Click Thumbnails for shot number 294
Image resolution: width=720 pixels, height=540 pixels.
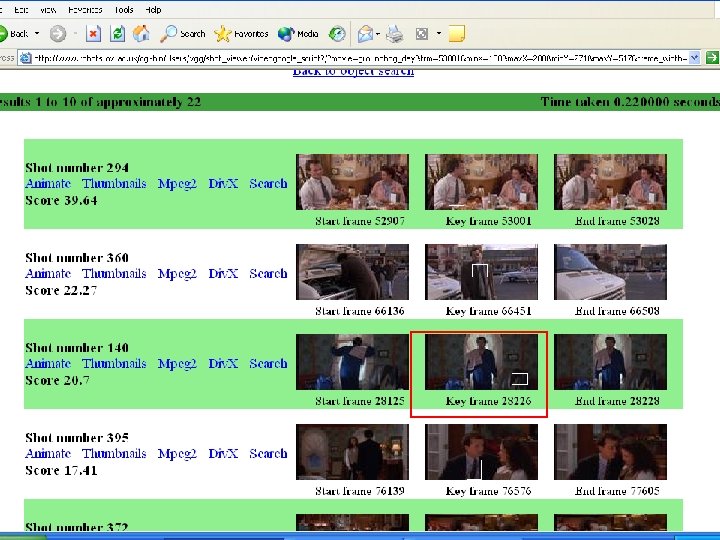114,184
